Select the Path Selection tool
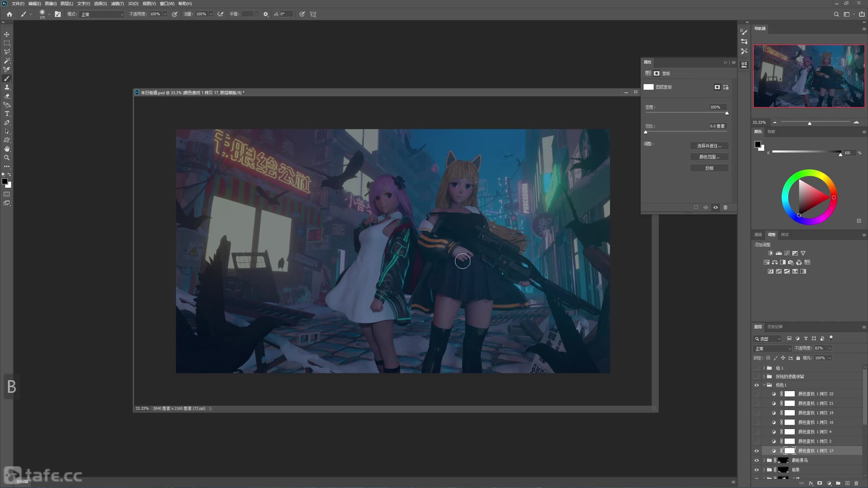The width and height of the screenshot is (868, 488). tap(7, 131)
